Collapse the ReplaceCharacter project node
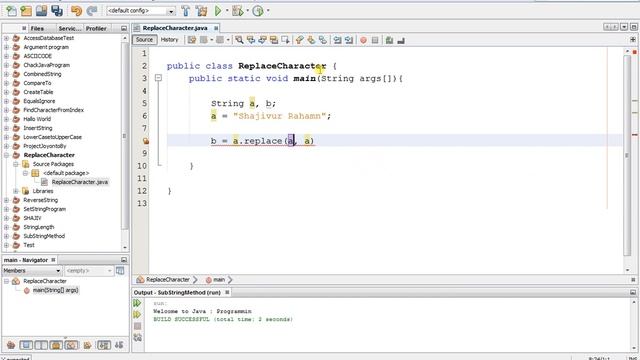The height and width of the screenshot is (360, 640). (x=6, y=155)
